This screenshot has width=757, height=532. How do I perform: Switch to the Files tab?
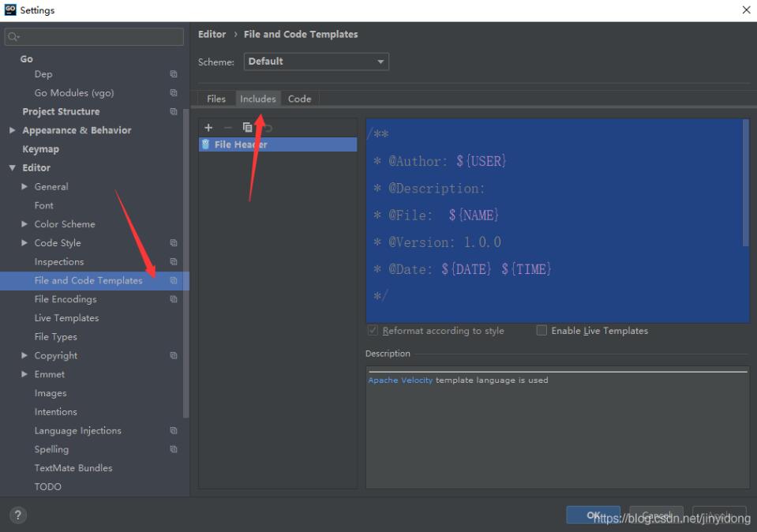216,99
